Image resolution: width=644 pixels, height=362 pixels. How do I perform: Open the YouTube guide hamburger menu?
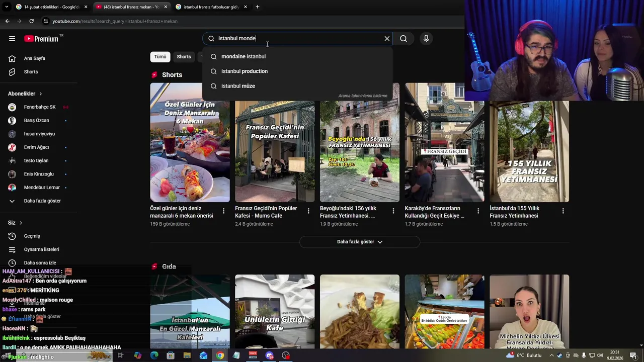click(x=12, y=39)
